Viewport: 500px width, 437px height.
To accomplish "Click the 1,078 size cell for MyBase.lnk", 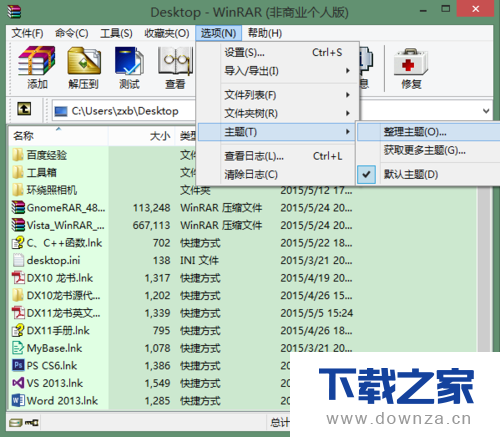I will [x=157, y=348].
